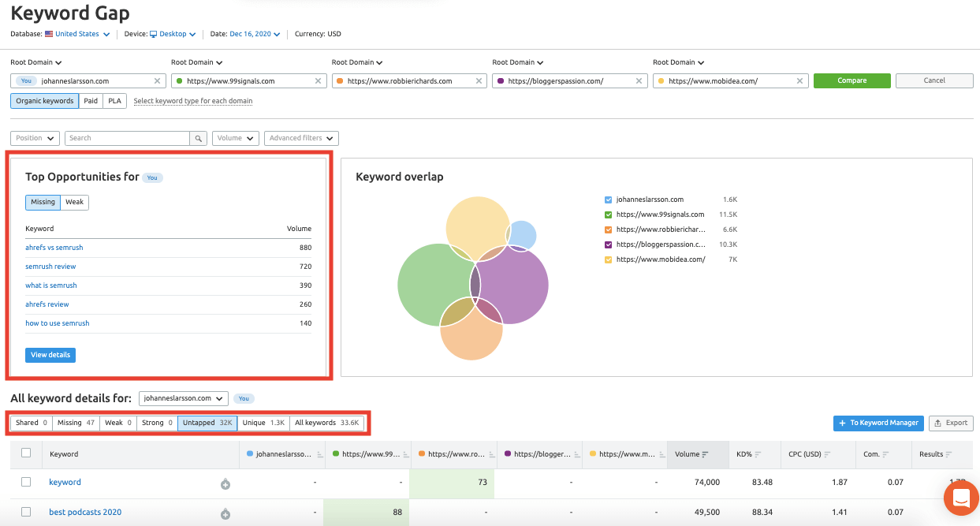Focus the Search keyword input field
Viewport: 980px width, 526px height.
(x=127, y=138)
